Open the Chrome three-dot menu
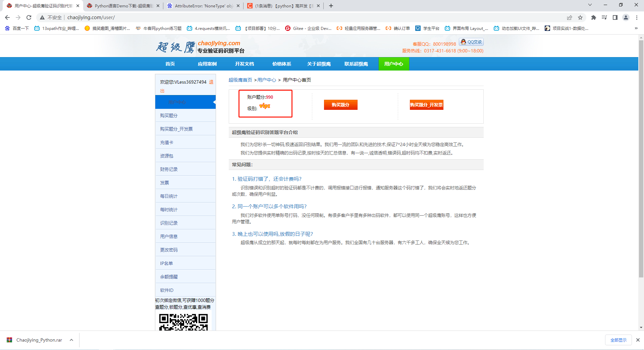The width and height of the screenshot is (644, 350). pyautogui.click(x=637, y=17)
